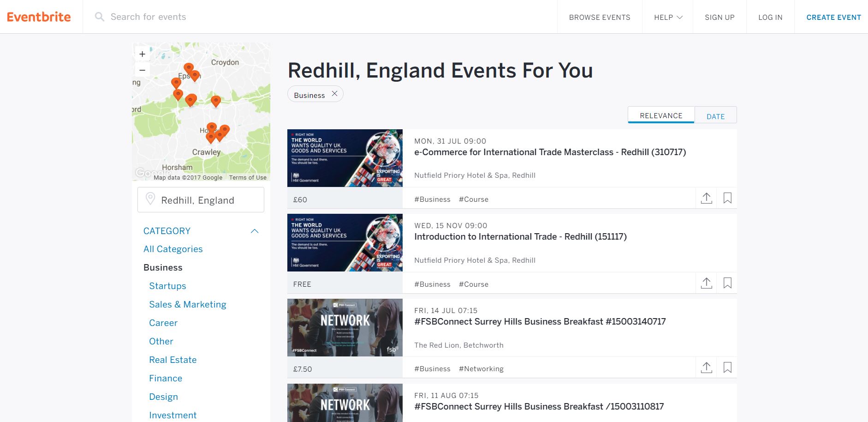
Task: Bookmark the Introduction to International Trade event
Action: pyautogui.click(x=727, y=283)
